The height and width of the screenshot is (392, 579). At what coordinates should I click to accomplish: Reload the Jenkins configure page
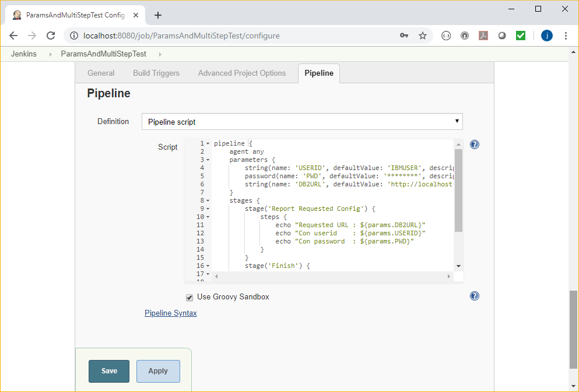tap(51, 36)
